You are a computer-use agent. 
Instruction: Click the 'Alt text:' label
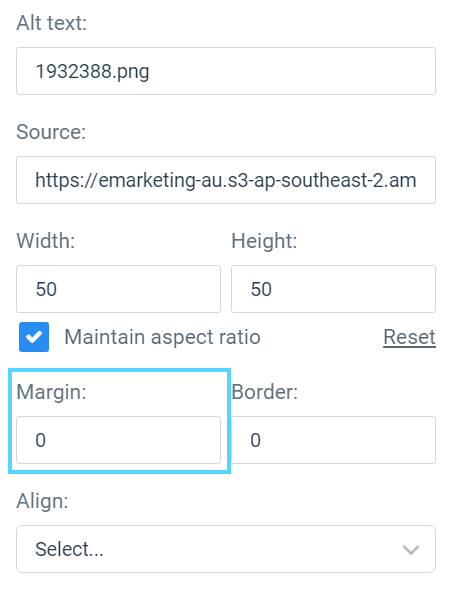(52, 23)
